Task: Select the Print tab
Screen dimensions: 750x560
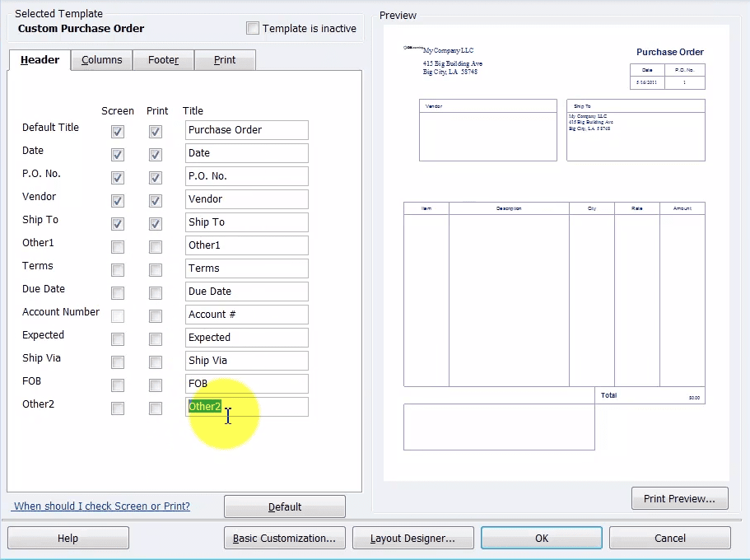Action: (225, 60)
